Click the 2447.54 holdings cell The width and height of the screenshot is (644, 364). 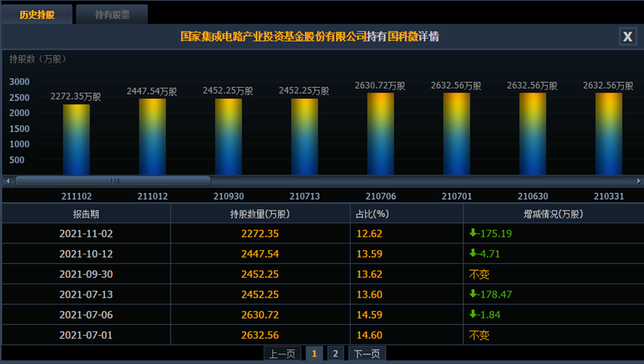(260, 254)
